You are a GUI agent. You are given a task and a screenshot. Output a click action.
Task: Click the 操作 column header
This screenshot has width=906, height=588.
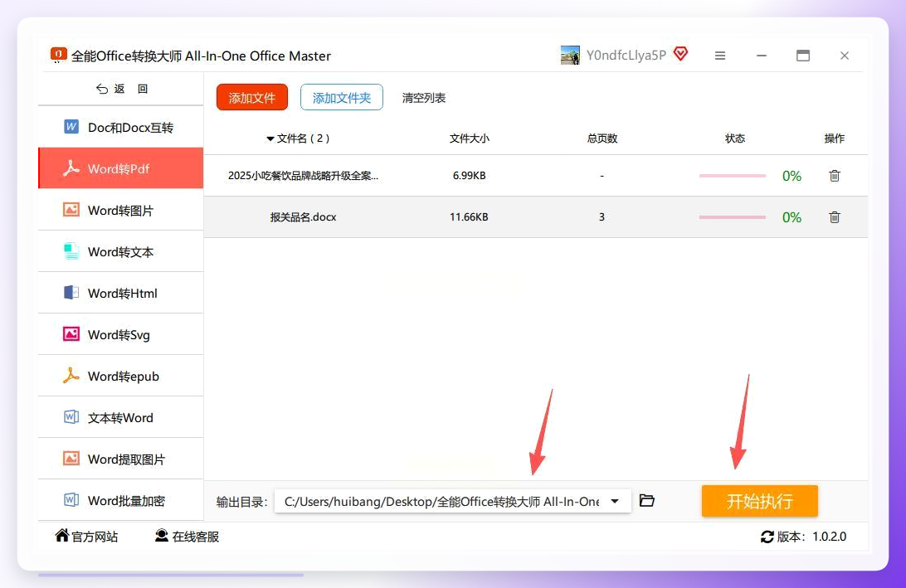[x=835, y=138]
